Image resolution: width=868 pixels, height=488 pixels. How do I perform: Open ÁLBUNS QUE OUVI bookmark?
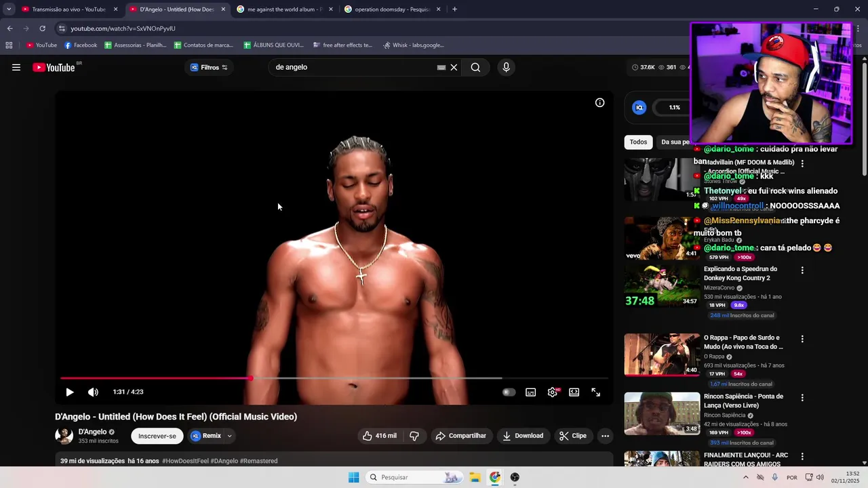tap(273, 45)
